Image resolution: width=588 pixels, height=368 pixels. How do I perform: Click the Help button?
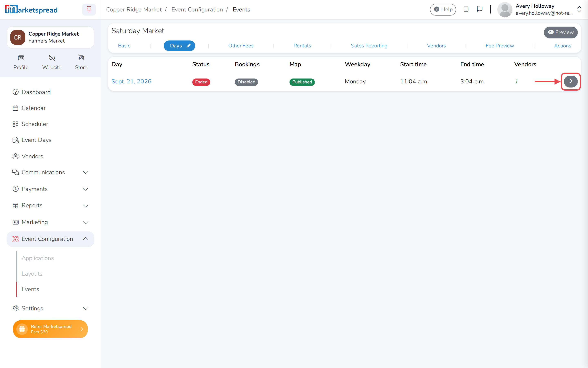(443, 9)
